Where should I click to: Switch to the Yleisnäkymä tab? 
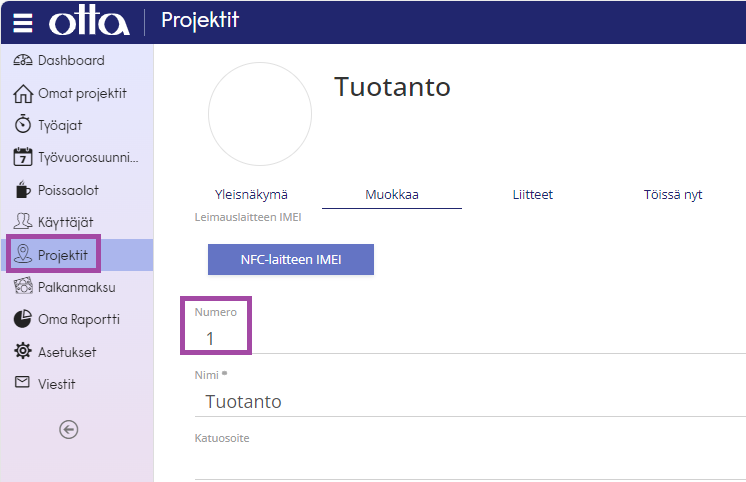click(251, 195)
